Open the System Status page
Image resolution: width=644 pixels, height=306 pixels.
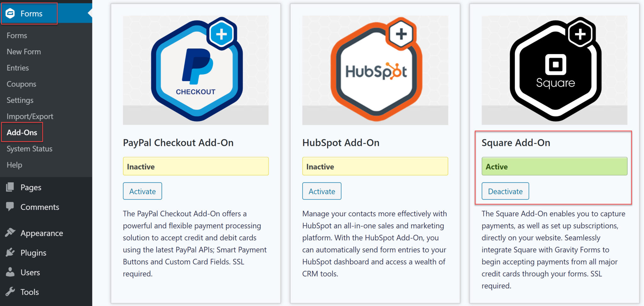coord(30,149)
